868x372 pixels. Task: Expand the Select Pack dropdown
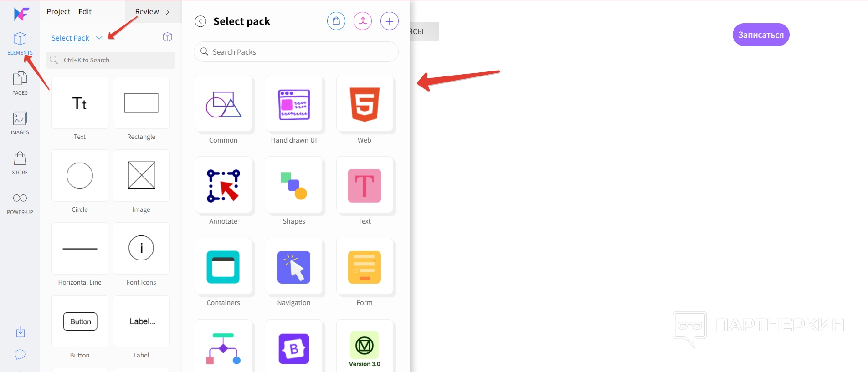click(77, 38)
